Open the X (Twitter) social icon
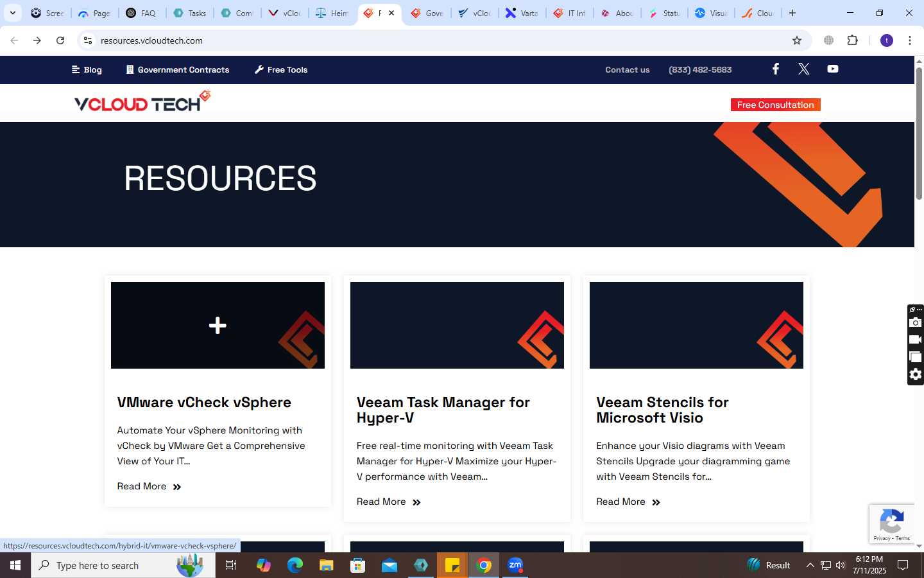Image resolution: width=924 pixels, height=578 pixels. point(803,69)
